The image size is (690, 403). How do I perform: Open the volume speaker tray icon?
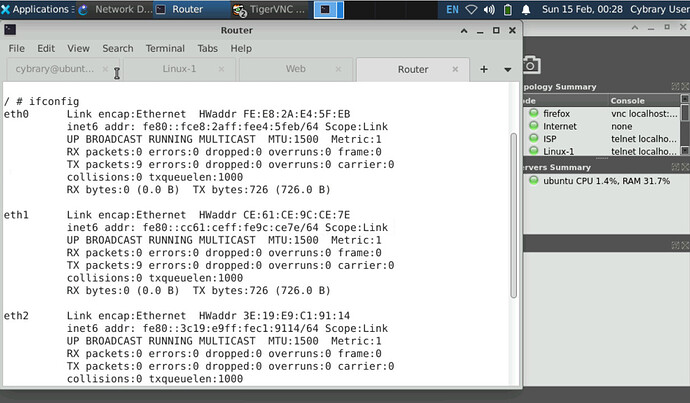[x=489, y=9]
